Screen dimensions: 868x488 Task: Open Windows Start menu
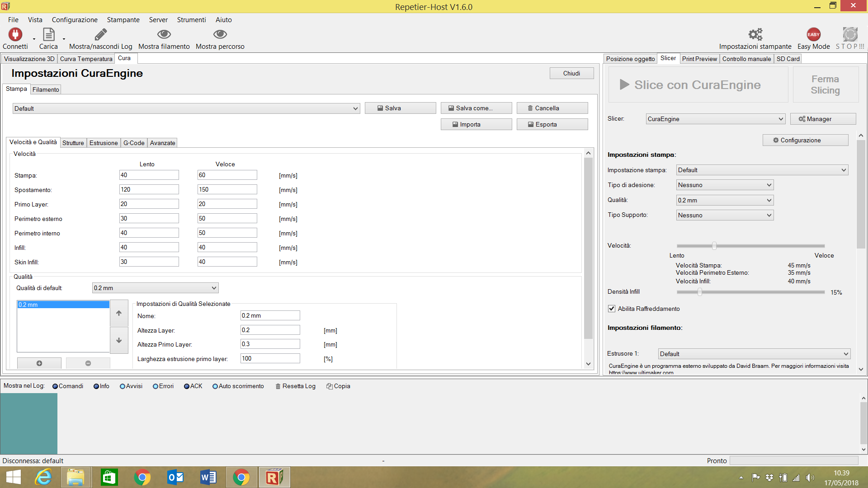point(14,477)
